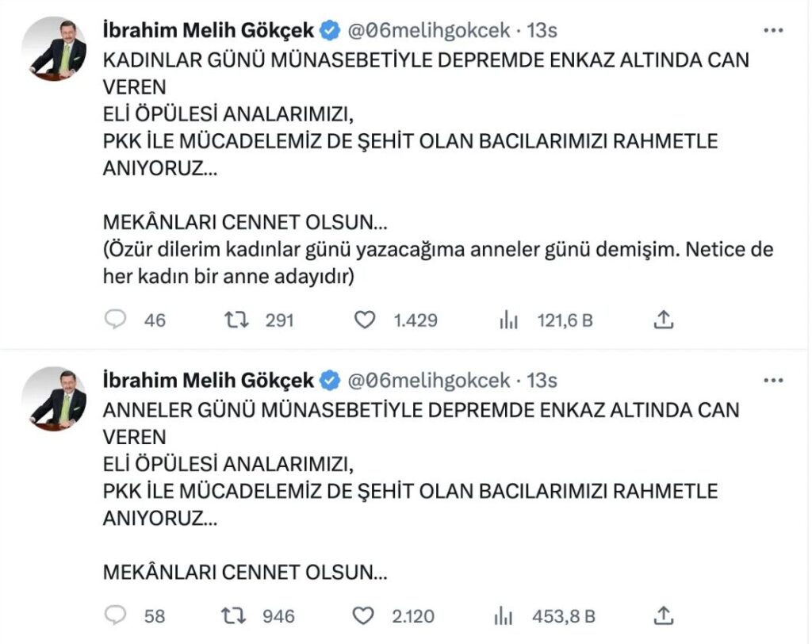Click the verified badge on second tweet
Image resolution: width=812 pixels, height=644 pixels.
click(x=330, y=381)
